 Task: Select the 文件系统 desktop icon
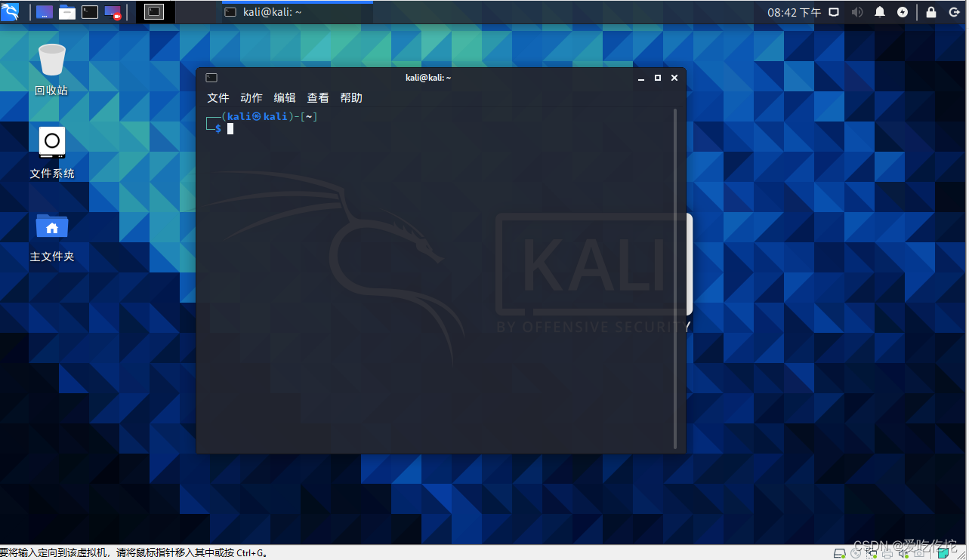click(51, 152)
